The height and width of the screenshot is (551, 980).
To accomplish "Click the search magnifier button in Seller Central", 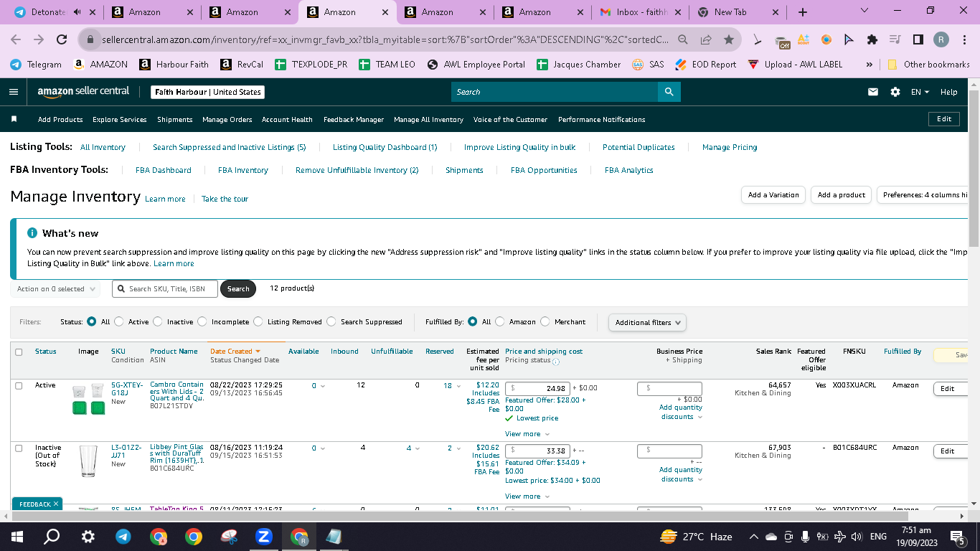I will pos(669,92).
